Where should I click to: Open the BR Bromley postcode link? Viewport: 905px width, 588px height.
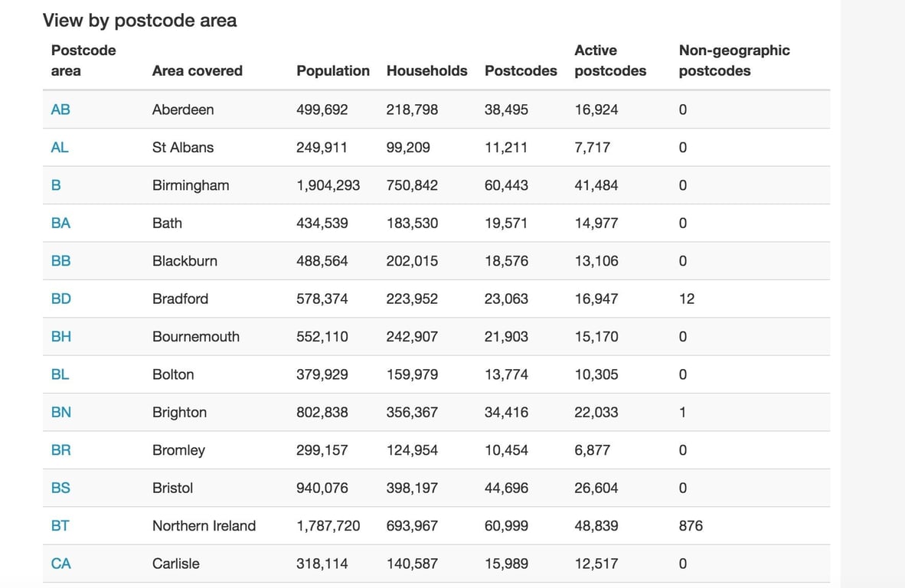click(60, 450)
